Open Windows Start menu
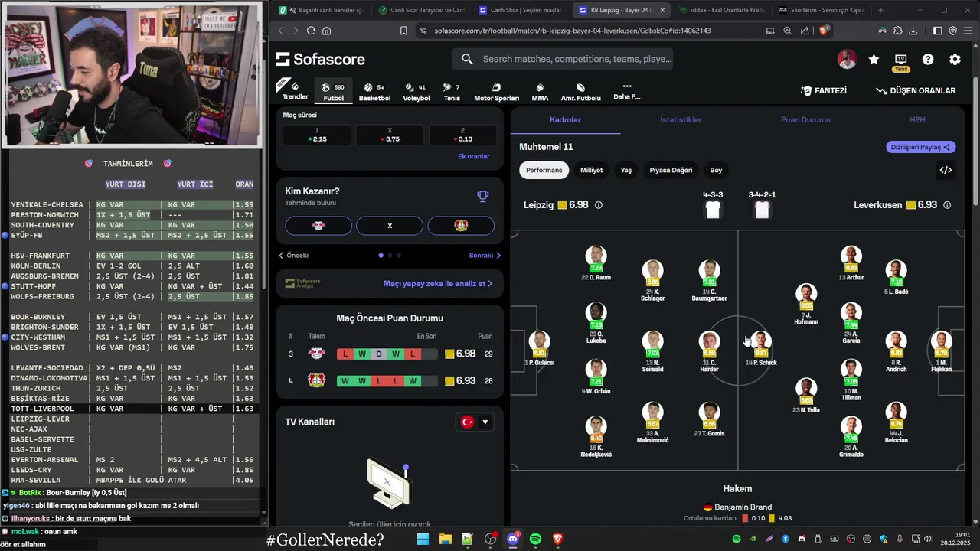The width and height of the screenshot is (980, 551). point(423,539)
